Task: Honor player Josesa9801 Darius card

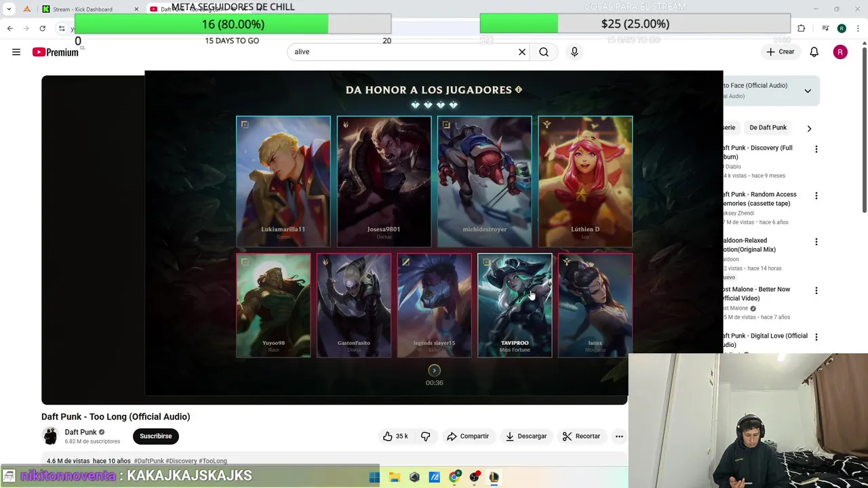Action: coord(384,182)
